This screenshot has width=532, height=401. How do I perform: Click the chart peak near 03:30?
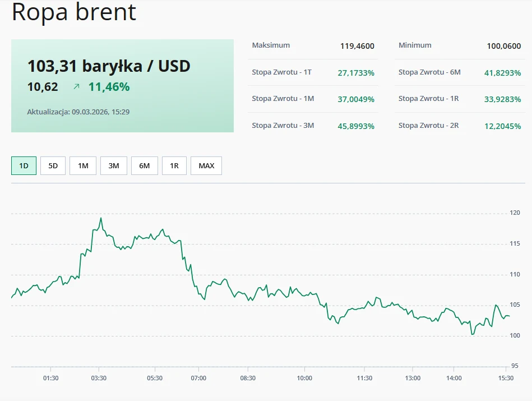(101, 218)
